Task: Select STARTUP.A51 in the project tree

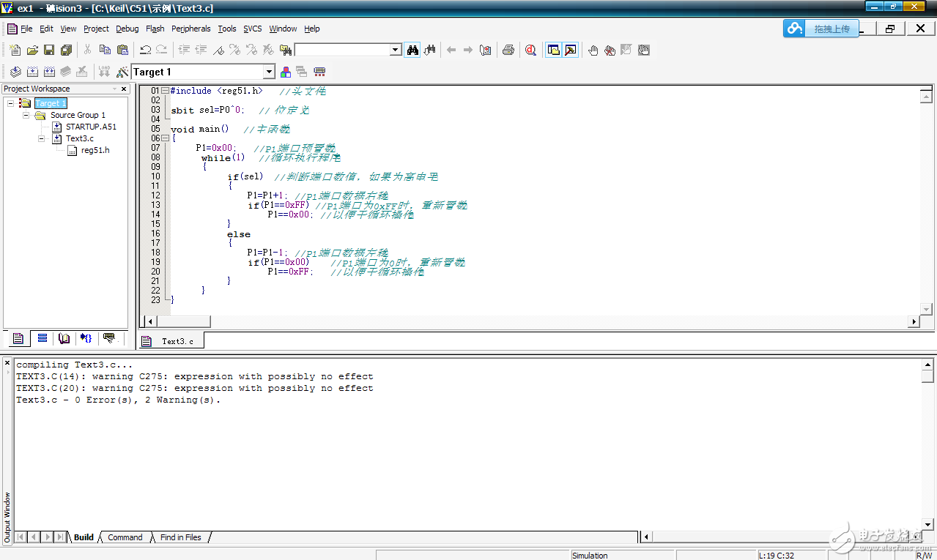Action: (91, 127)
